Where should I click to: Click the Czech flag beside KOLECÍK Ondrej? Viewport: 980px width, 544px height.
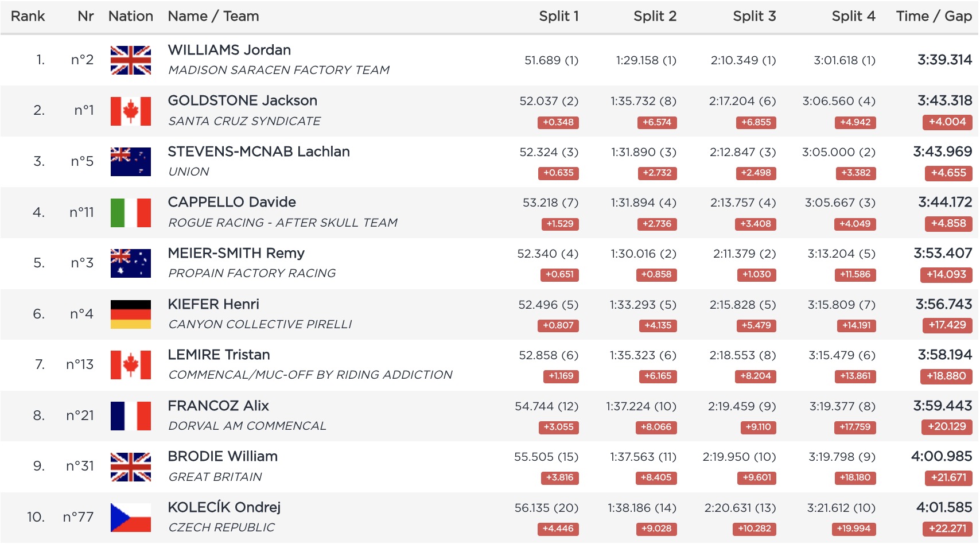131,518
